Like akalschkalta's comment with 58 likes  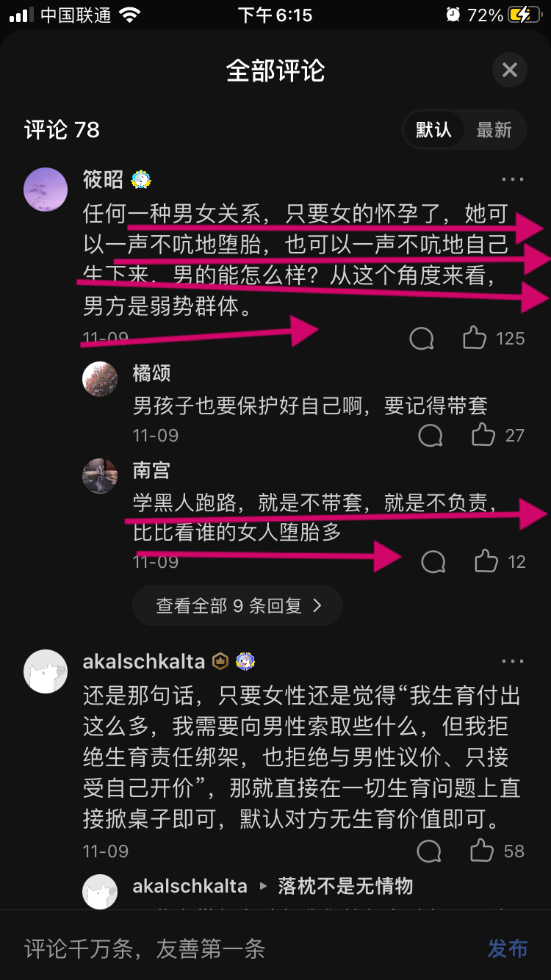[482, 851]
